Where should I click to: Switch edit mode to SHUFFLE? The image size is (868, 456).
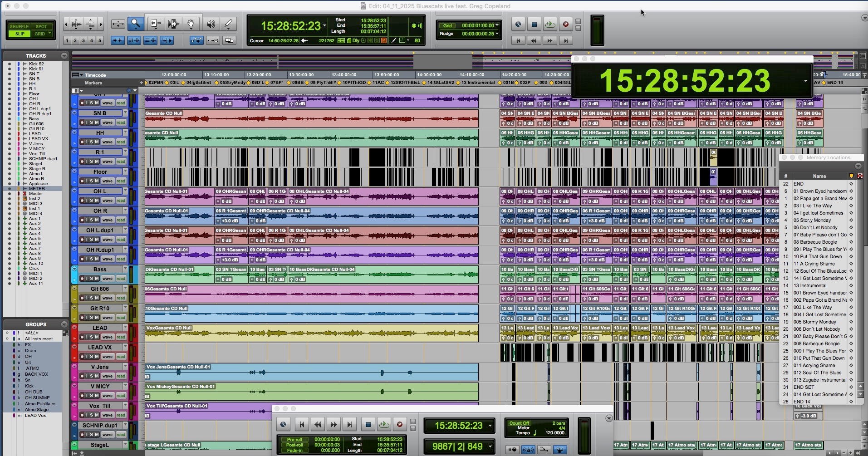point(20,26)
